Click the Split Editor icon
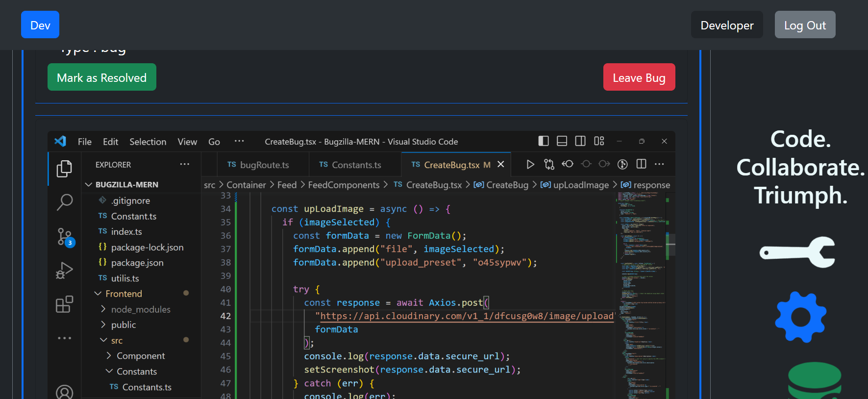Viewport: 868px width, 399px height. (641, 164)
